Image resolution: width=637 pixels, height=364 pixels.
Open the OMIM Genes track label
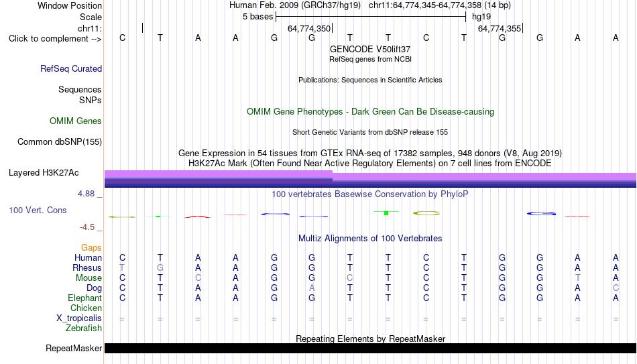[x=75, y=121]
